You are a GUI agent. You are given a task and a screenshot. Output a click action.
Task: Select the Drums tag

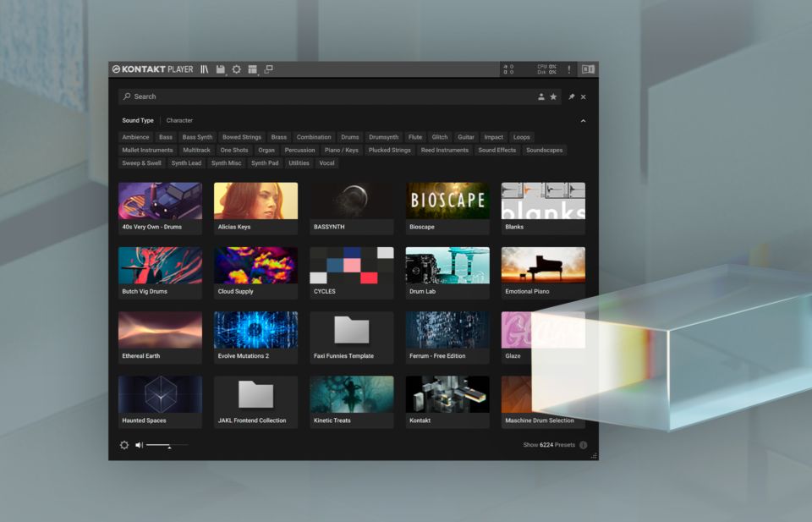coord(350,137)
